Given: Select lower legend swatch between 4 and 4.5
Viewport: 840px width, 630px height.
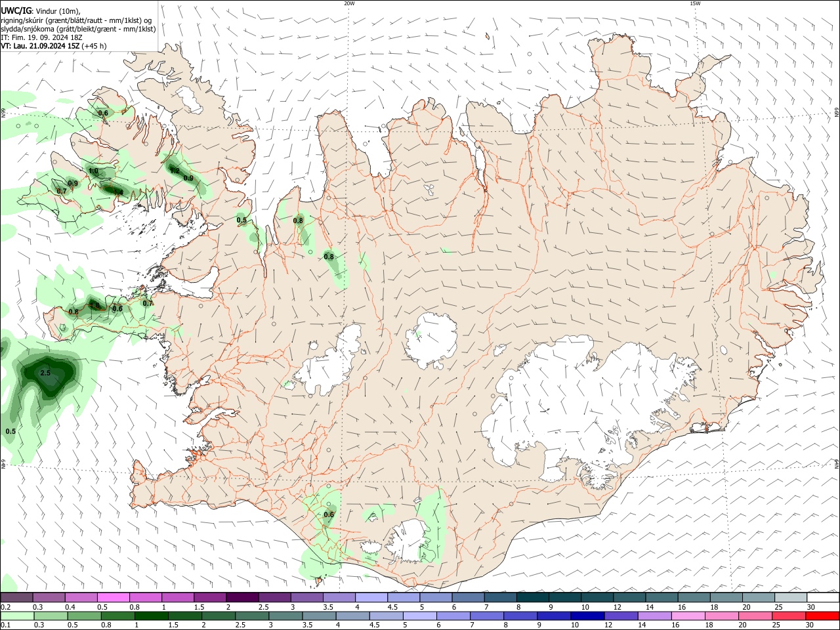Looking at the screenshot, I should click(352, 616).
